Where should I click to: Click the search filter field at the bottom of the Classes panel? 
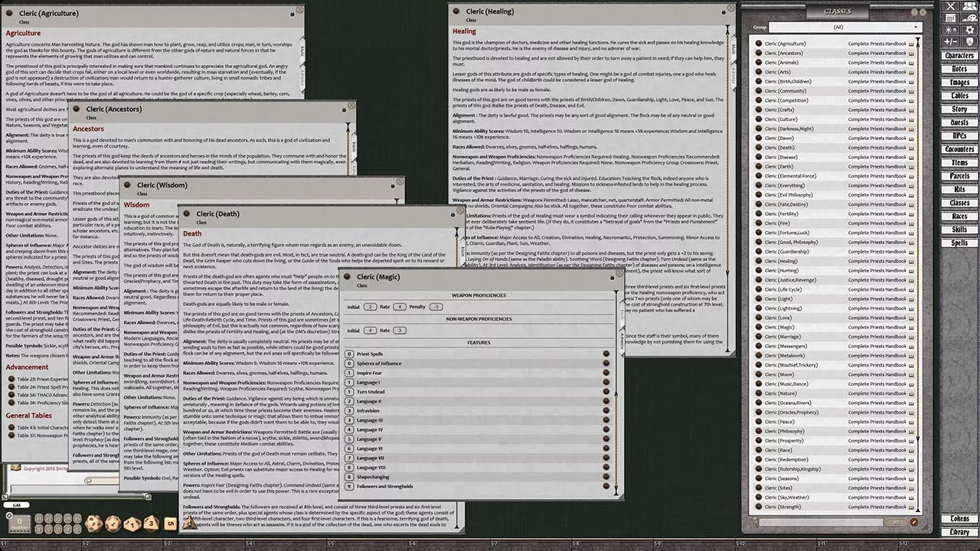click(x=819, y=522)
